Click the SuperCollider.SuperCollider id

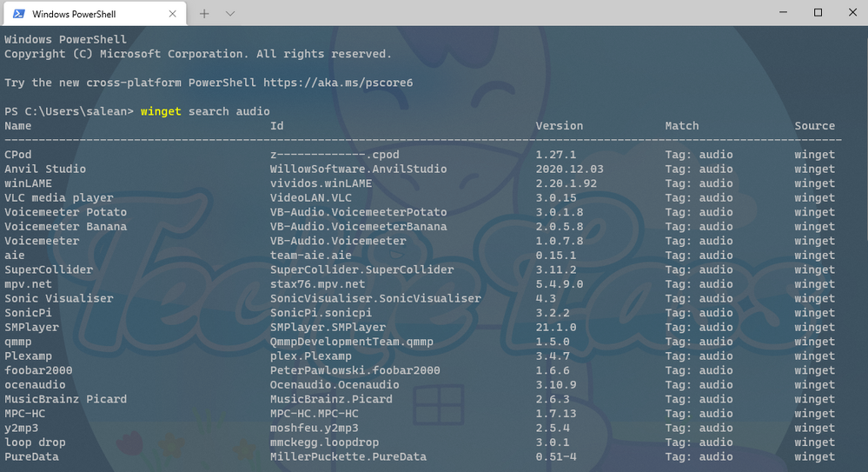(x=362, y=269)
